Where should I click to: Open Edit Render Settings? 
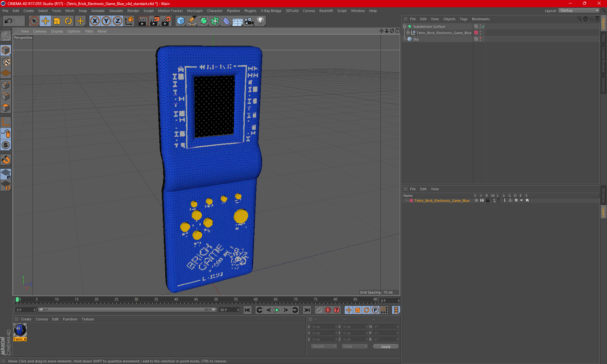[x=166, y=21]
